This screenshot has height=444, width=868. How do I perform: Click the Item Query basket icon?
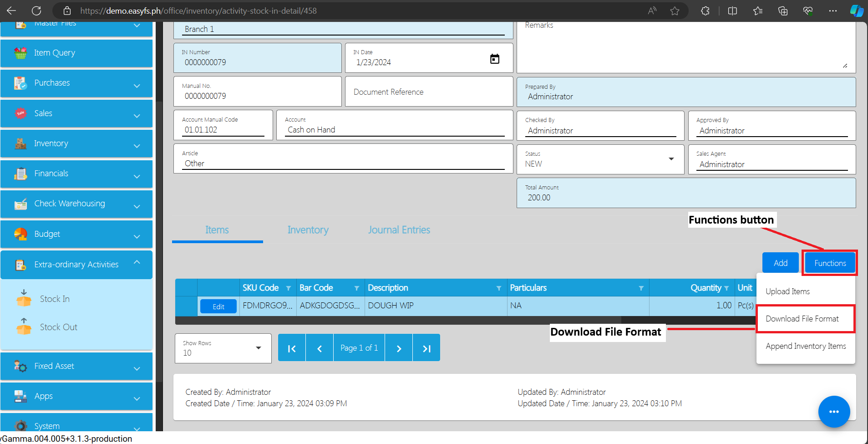click(x=20, y=53)
